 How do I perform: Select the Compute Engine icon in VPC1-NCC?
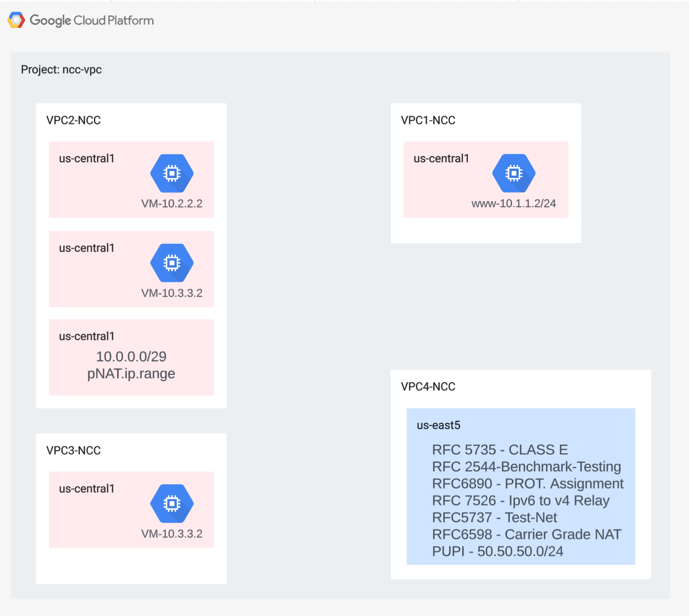(x=514, y=173)
